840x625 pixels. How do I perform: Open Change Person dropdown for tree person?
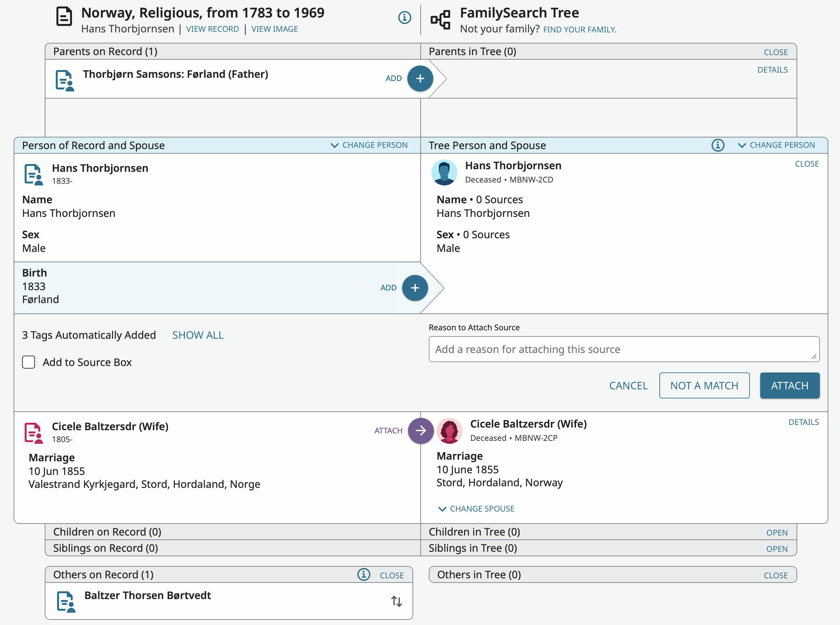click(776, 145)
